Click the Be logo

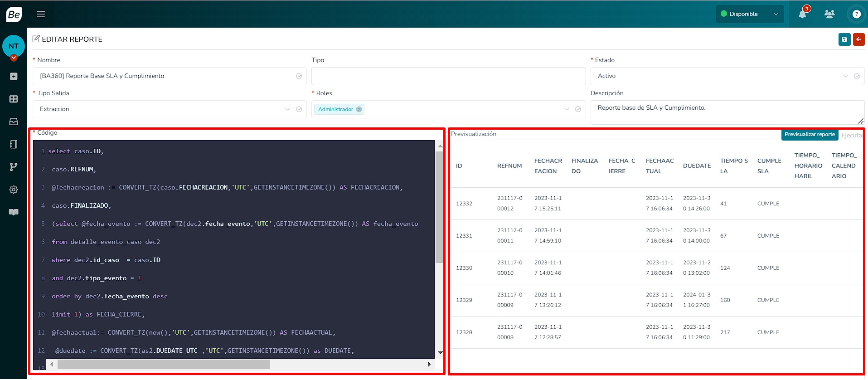pos(14,15)
